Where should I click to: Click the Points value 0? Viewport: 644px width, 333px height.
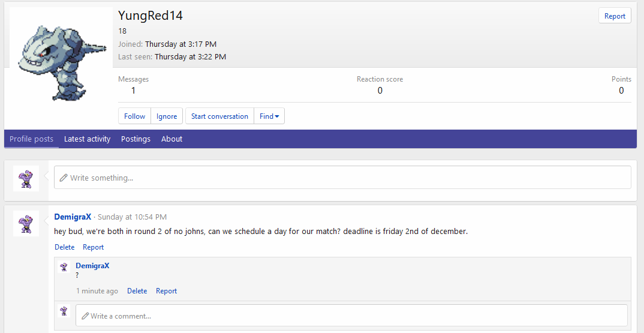point(621,91)
